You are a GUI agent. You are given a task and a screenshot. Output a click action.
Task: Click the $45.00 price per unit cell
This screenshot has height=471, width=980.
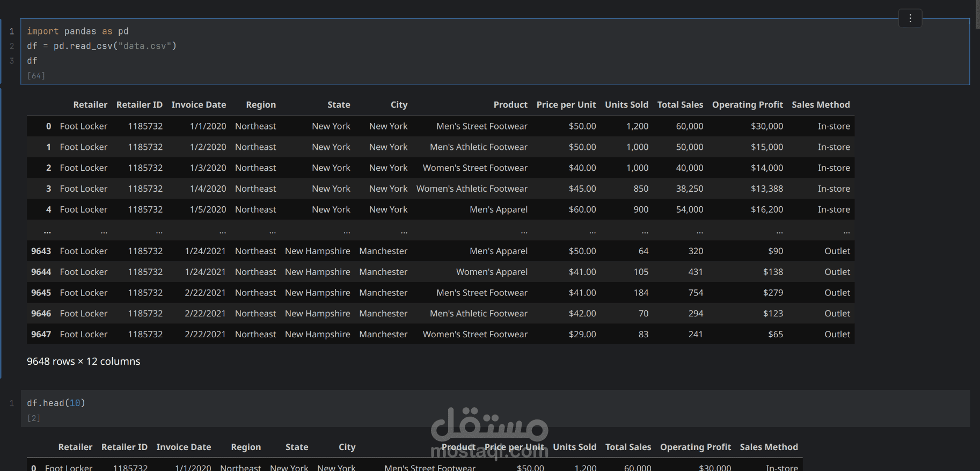click(x=582, y=189)
